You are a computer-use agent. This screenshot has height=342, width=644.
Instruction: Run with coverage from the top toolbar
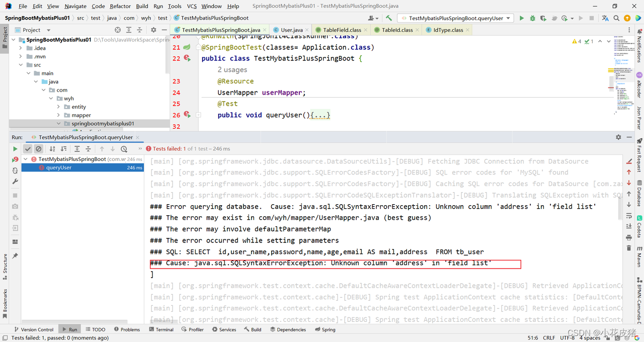coord(544,18)
